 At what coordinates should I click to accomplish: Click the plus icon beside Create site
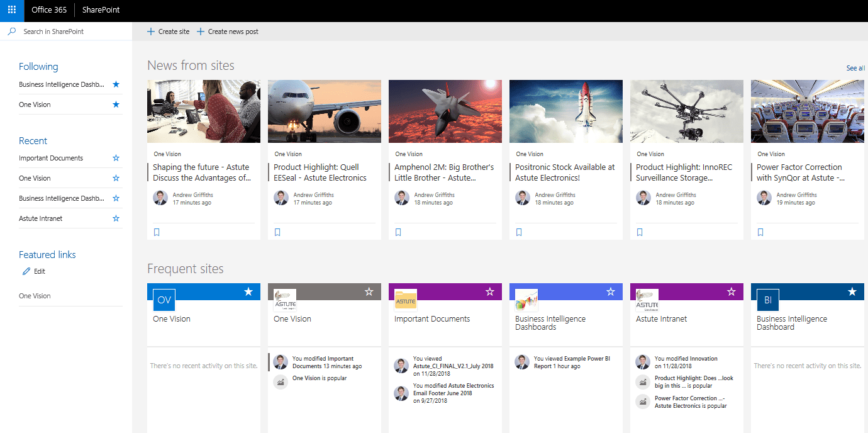tap(151, 31)
